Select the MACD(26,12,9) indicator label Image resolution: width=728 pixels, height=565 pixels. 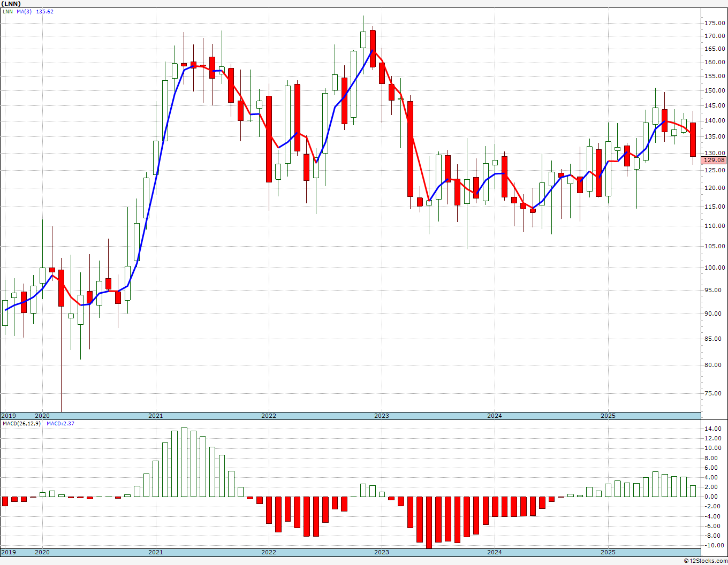coord(21,424)
